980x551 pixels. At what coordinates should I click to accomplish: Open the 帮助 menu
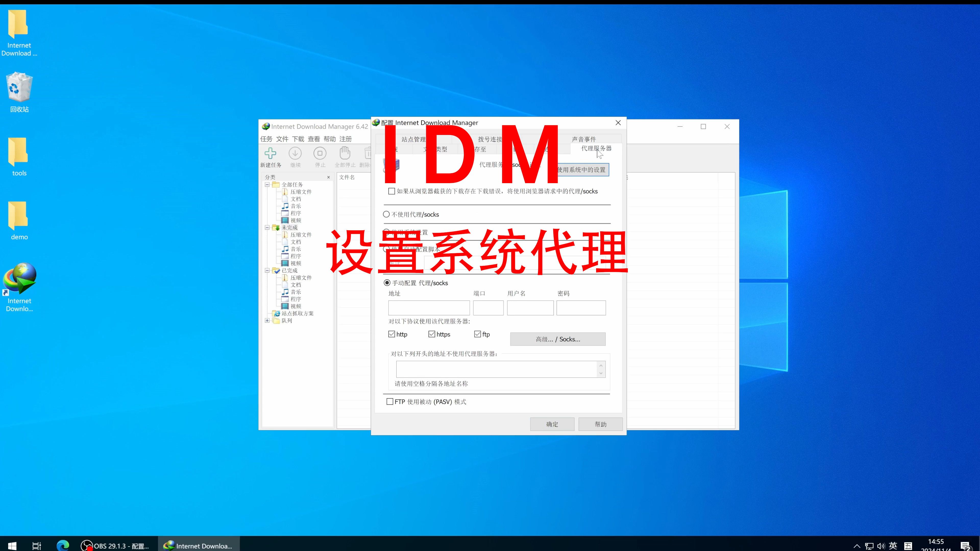pos(330,139)
